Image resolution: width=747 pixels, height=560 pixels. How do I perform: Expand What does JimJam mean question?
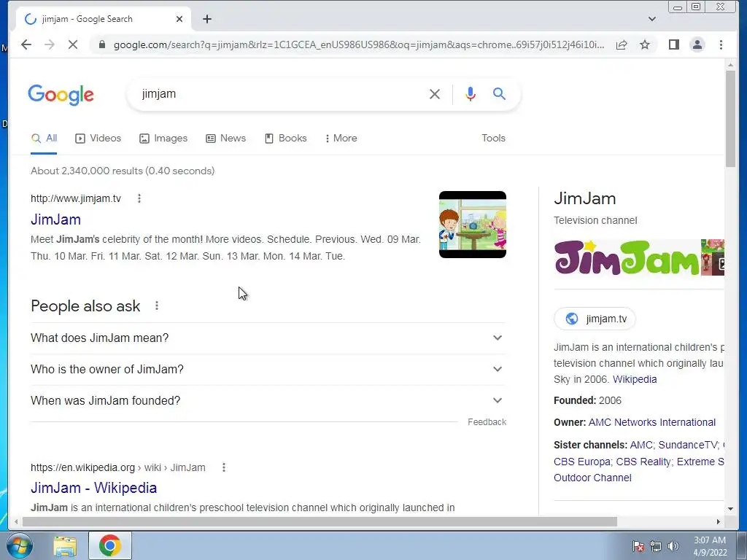coord(268,338)
